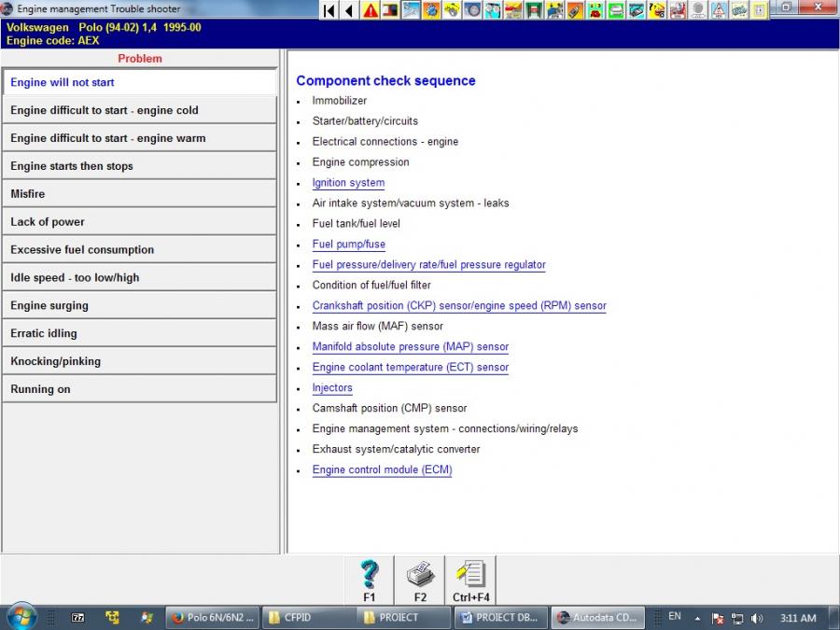Follow the Injectors link

click(x=332, y=388)
